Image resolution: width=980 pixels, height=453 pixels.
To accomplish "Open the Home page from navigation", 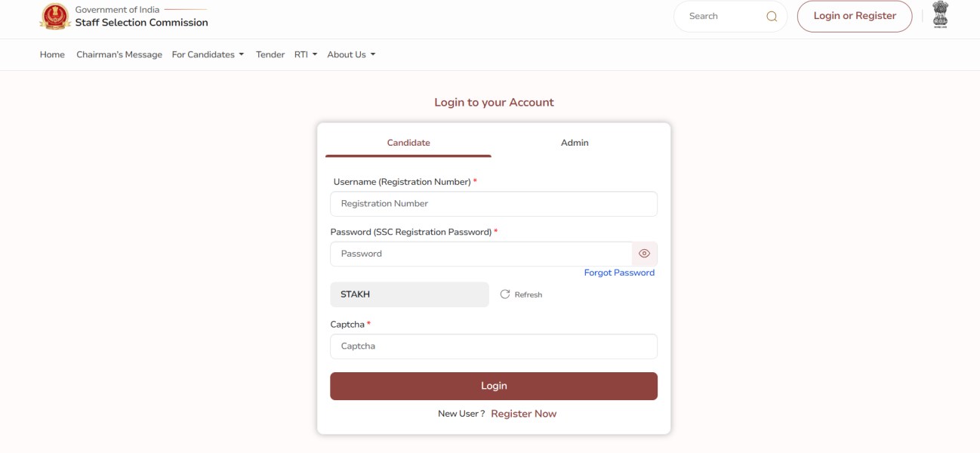I will (52, 54).
